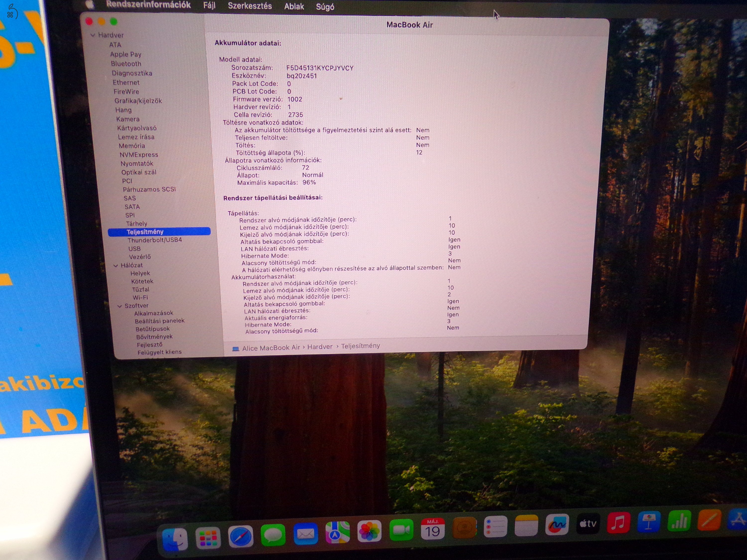Open the Súgó menu
747x560 pixels.
coord(325,6)
